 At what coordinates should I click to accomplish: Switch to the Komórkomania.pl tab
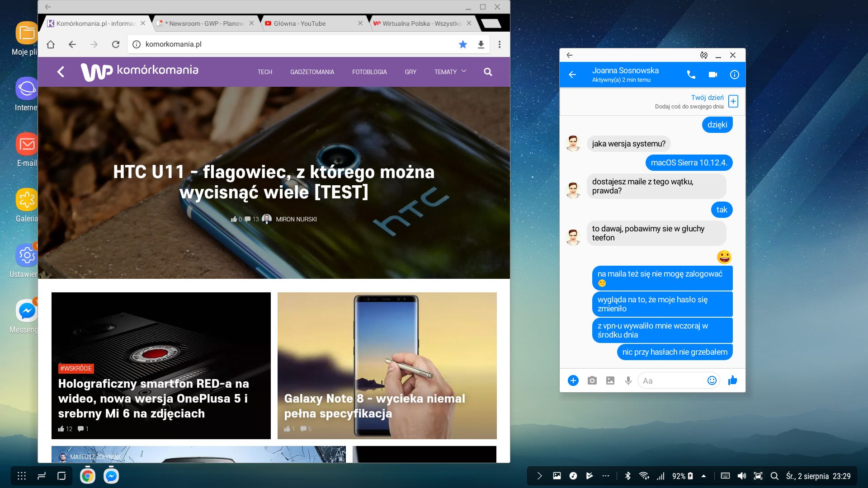click(x=96, y=23)
